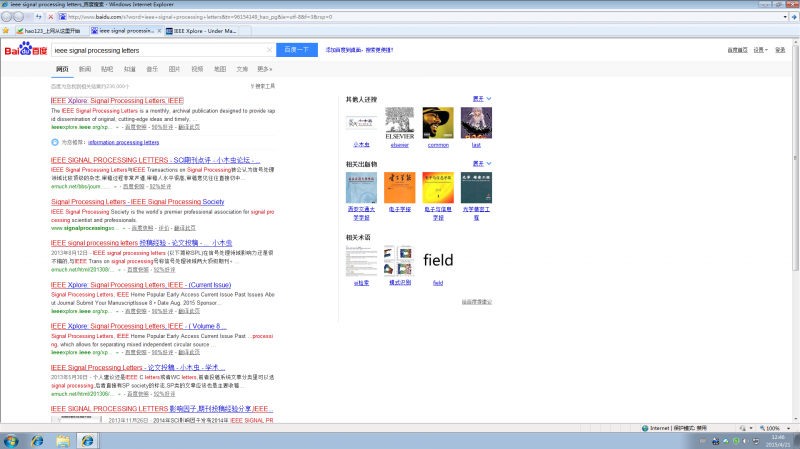Screen dimensions: 800x449
Task: Click the yellow-red 电子与信息学报 cover thumbnail
Action: point(438,188)
